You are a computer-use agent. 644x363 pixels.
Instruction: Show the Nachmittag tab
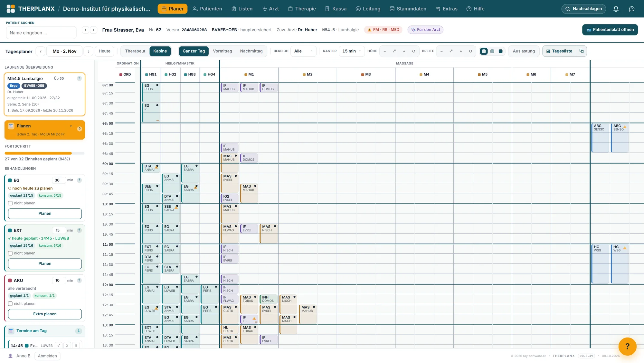point(251,51)
